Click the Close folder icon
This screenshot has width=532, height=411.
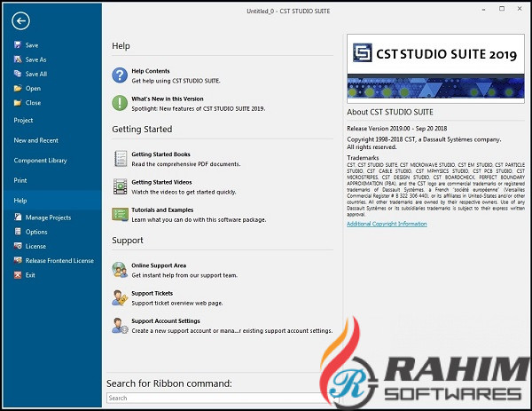click(x=18, y=103)
